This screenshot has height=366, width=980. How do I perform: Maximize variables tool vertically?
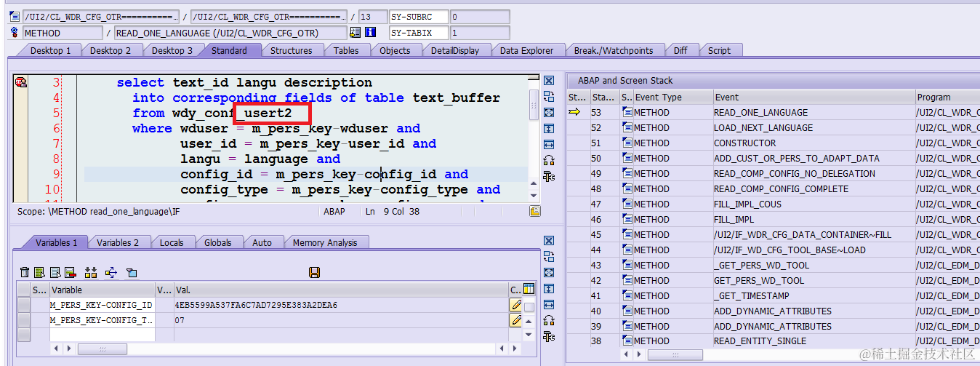pos(549,289)
